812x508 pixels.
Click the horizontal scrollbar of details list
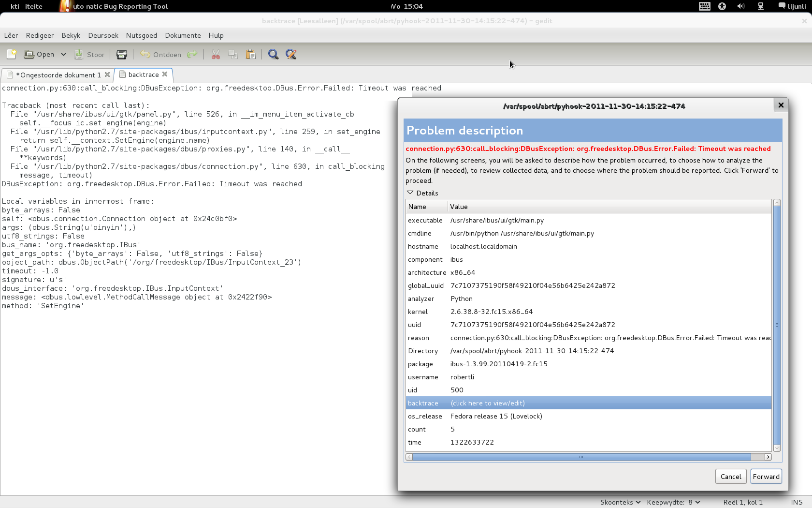[x=581, y=457]
